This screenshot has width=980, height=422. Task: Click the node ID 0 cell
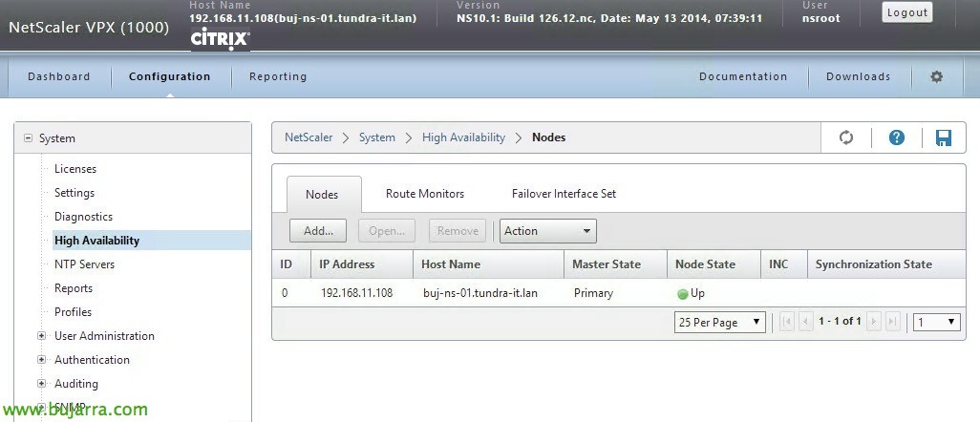[285, 292]
